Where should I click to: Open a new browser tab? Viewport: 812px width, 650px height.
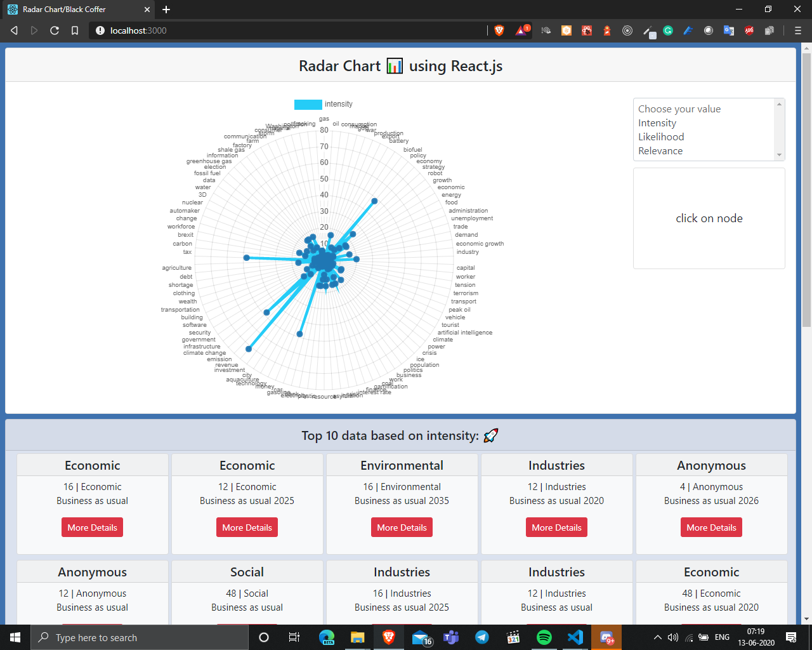click(x=166, y=10)
